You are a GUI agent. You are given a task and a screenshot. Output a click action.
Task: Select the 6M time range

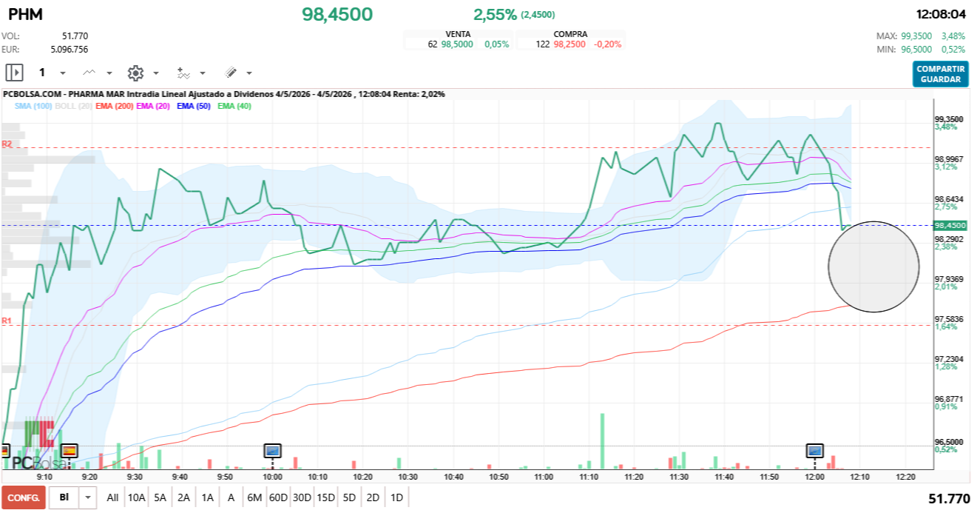tap(254, 498)
